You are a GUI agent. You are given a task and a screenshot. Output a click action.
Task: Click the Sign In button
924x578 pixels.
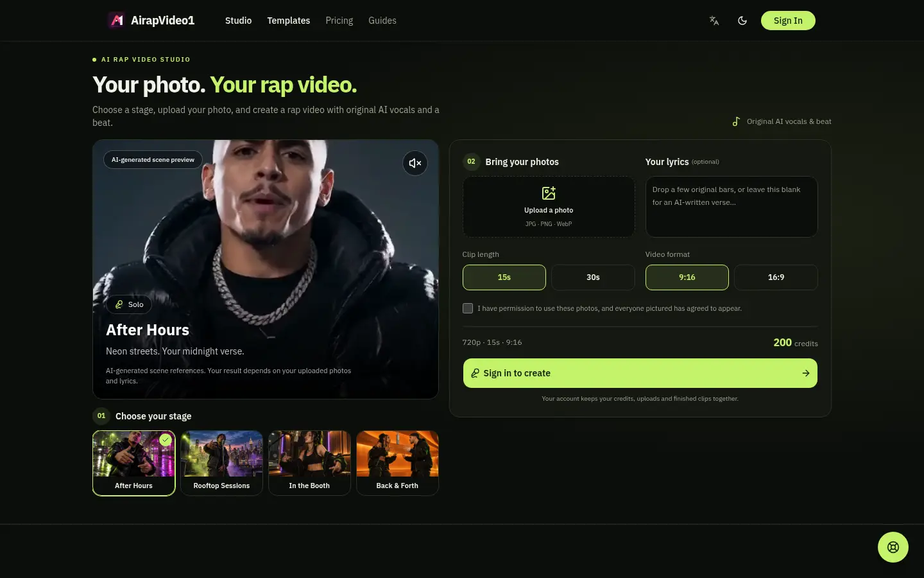point(788,21)
